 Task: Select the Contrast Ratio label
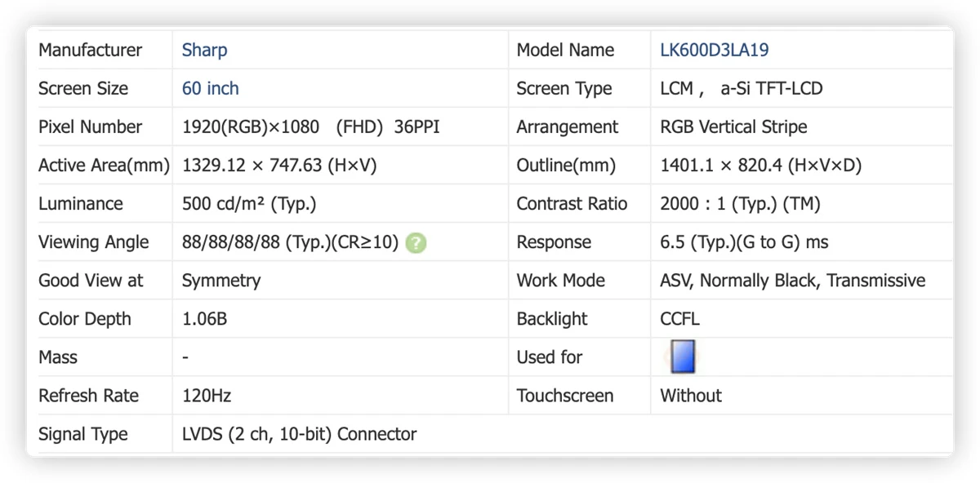point(572,204)
